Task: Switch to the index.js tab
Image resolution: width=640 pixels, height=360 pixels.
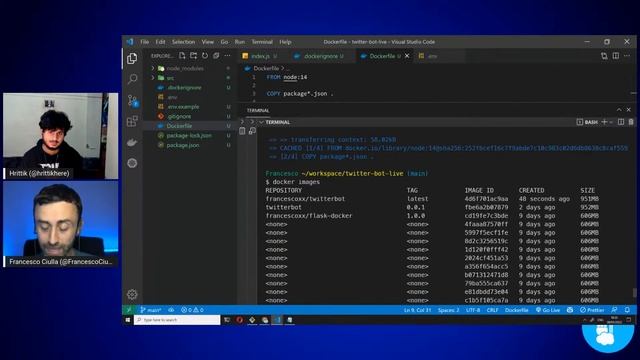Action: [x=260, y=56]
